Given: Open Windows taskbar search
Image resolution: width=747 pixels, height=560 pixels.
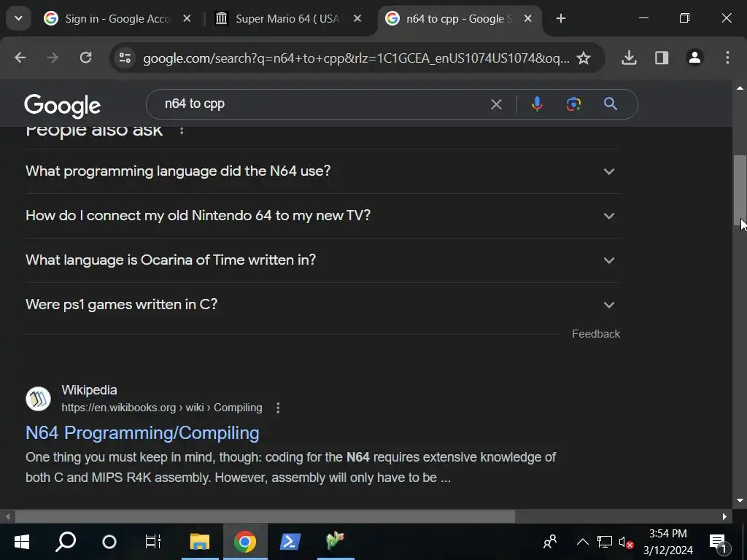Looking at the screenshot, I should pyautogui.click(x=66, y=542).
